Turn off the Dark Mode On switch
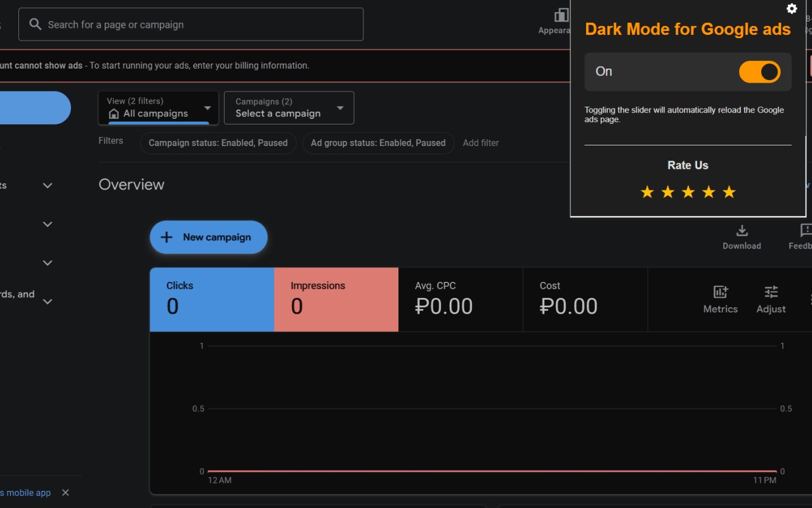 tap(759, 72)
